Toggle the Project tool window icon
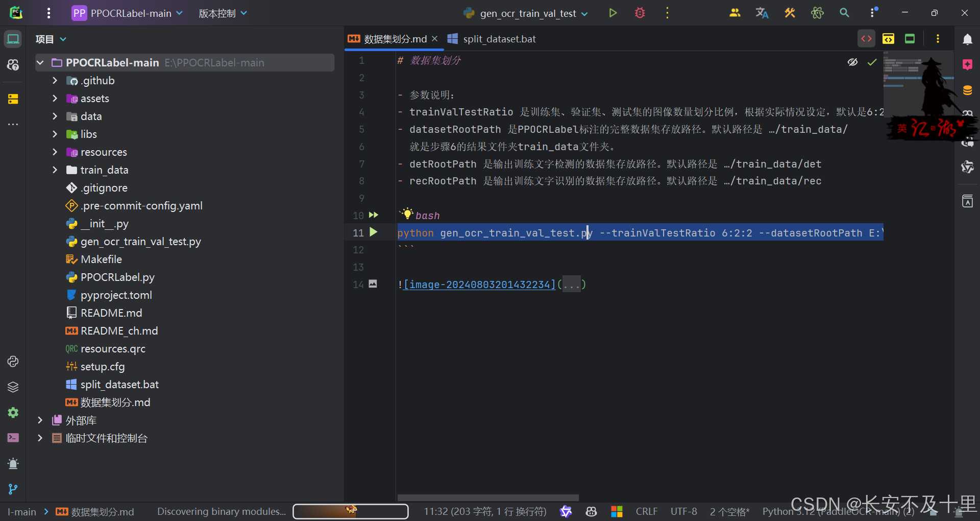980x521 pixels. [x=13, y=39]
